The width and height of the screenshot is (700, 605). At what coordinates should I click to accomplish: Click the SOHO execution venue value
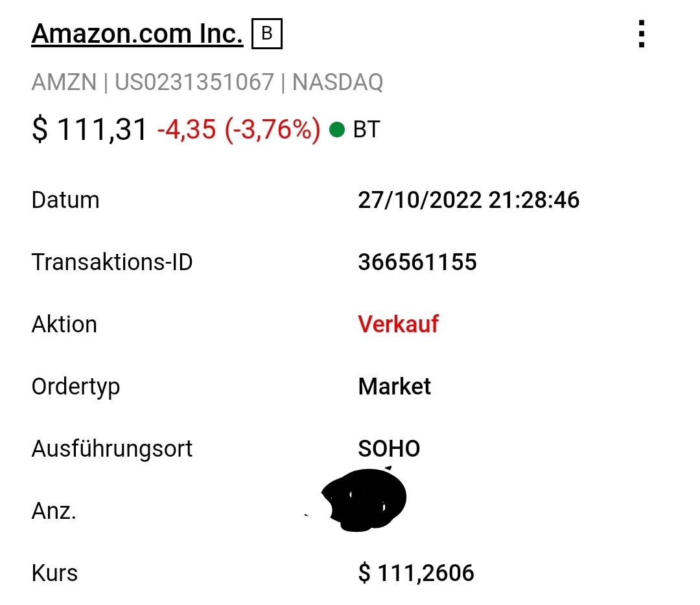point(389,448)
